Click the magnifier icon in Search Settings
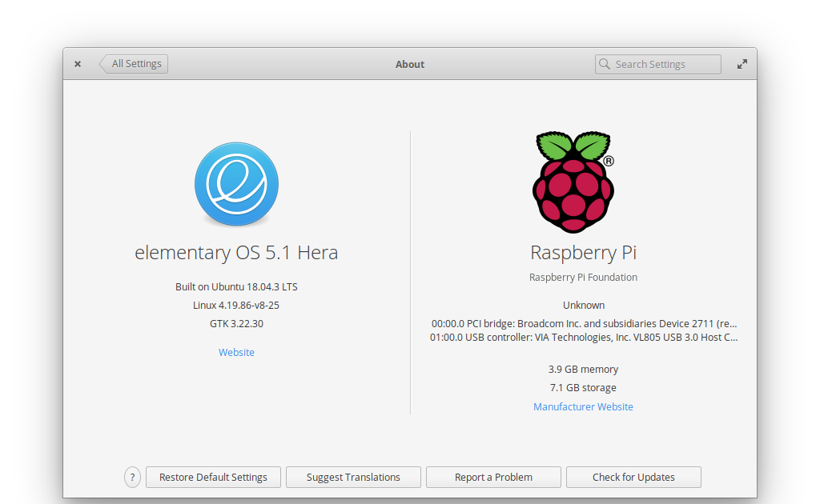Image resolution: width=820 pixels, height=504 pixels. (x=606, y=64)
